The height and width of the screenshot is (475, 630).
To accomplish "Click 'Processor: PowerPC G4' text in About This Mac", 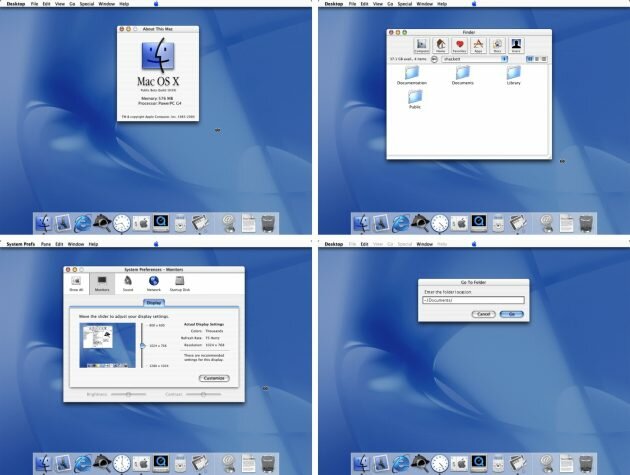I will point(160,103).
